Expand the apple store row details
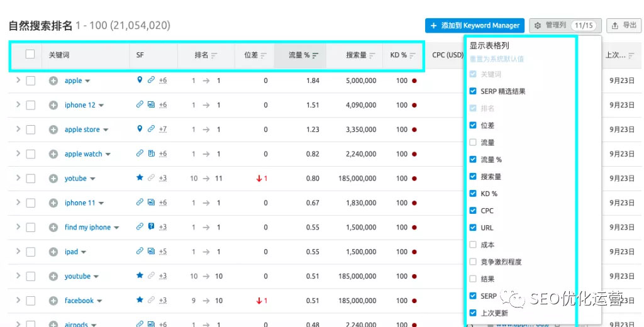This screenshot has height=327, width=644. tap(18, 129)
